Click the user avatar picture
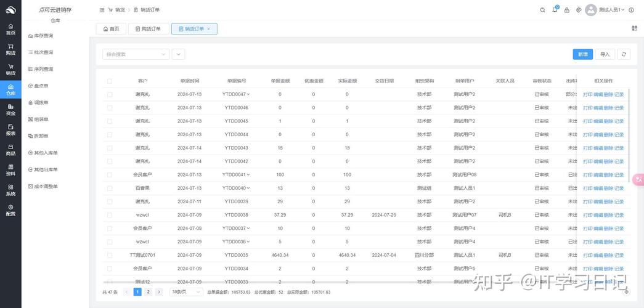644x308 pixels. click(590, 10)
